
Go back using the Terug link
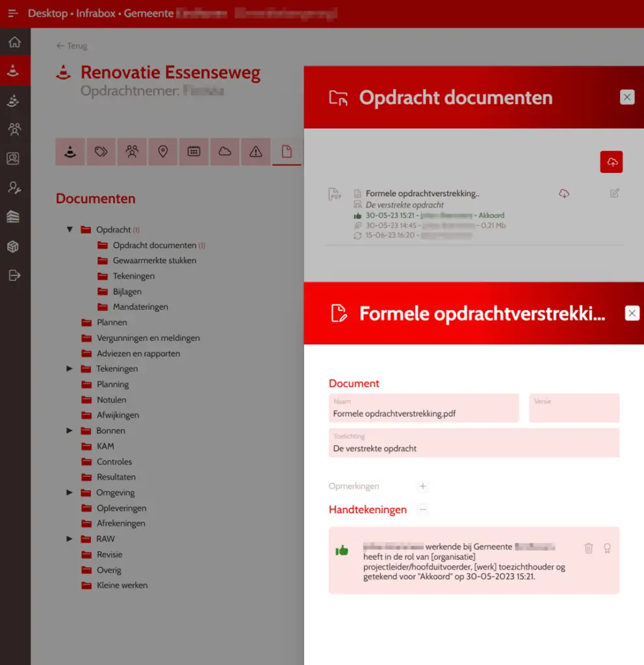point(71,46)
